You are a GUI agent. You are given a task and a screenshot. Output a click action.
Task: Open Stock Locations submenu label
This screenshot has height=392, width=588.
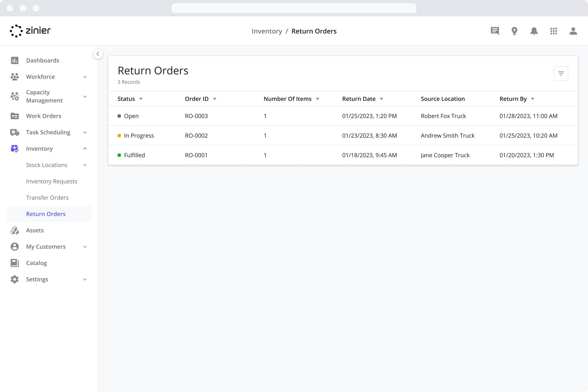47,165
